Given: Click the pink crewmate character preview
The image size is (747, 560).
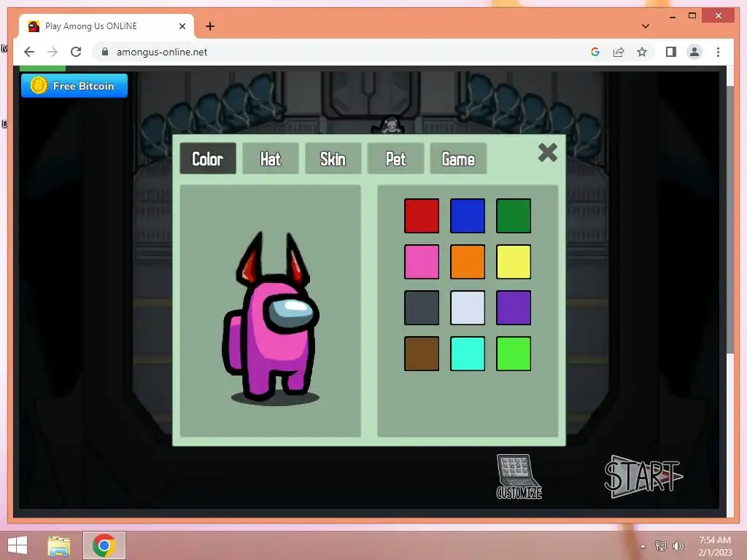Looking at the screenshot, I should [271, 318].
